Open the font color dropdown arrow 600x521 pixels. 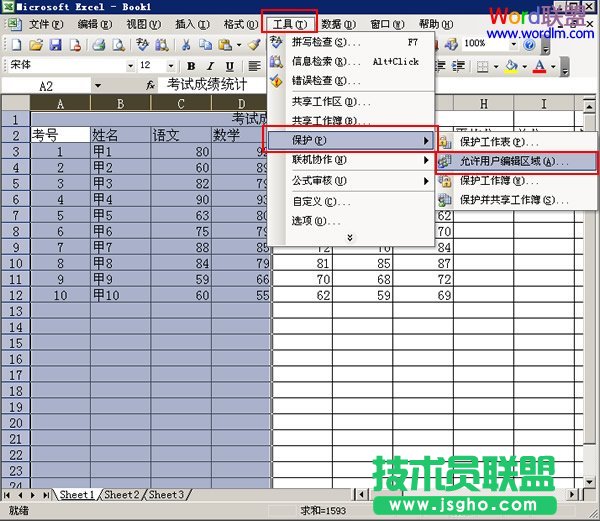[553, 67]
